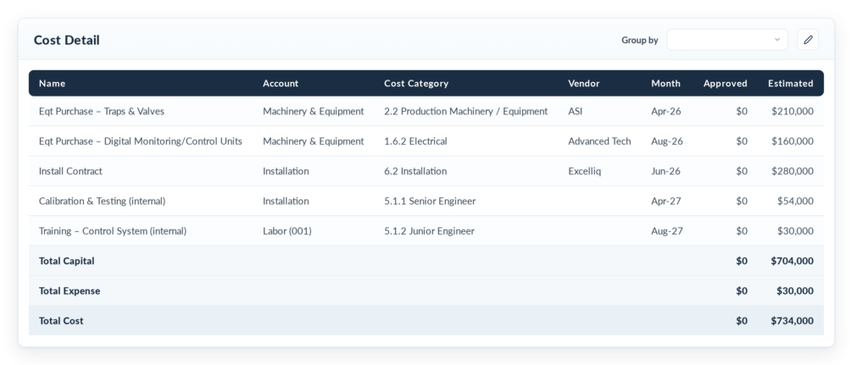
Task: Click the '5.1.1 Senior Engineer' category
Action: (x=430, y=201)
